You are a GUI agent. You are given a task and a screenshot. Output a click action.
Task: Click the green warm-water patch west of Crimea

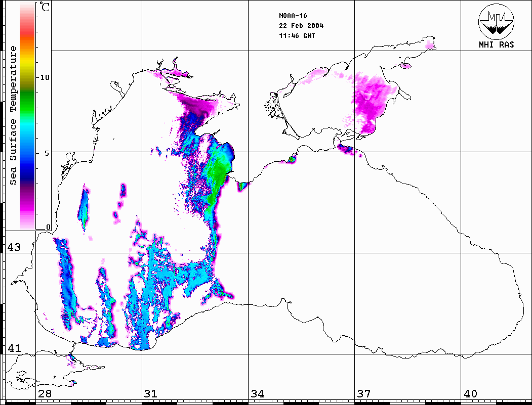[217, 176]
